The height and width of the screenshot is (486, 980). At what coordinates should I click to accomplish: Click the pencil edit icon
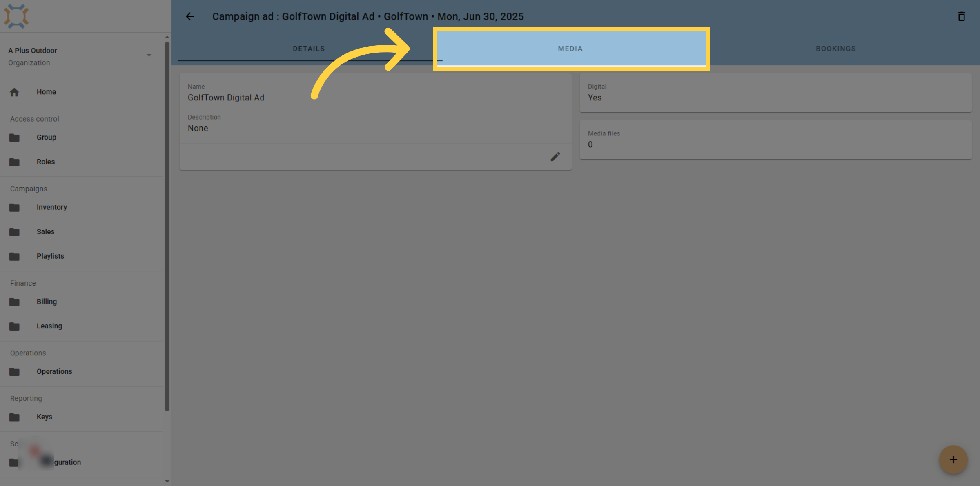tap(555, 157)
